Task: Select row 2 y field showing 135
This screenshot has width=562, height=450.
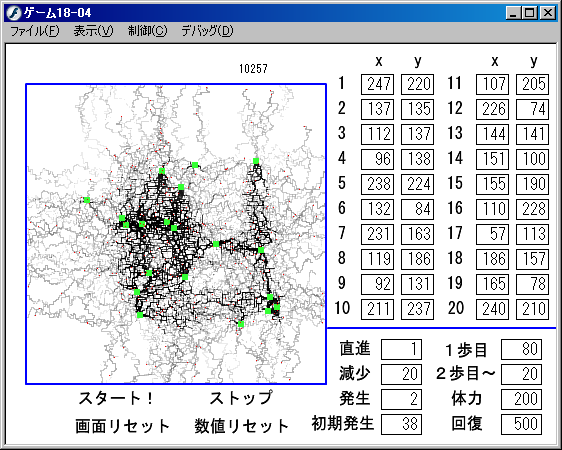Action: pyautogui.click(x=417, y=109)
